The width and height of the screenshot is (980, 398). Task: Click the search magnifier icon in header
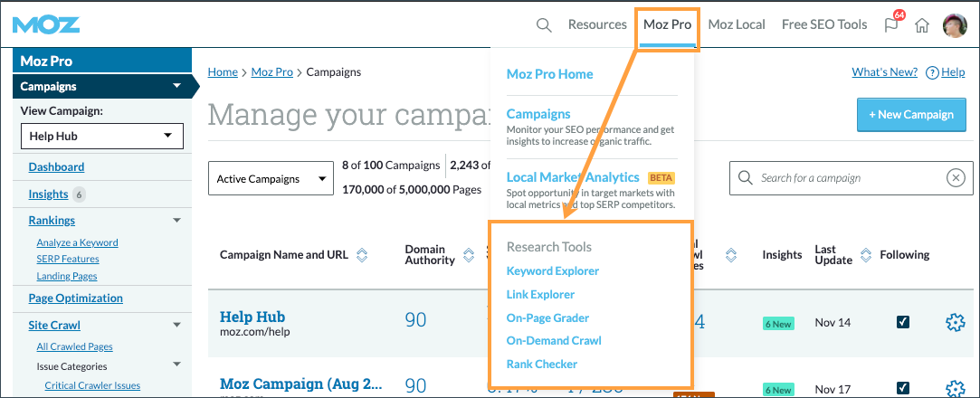point(544,25)
